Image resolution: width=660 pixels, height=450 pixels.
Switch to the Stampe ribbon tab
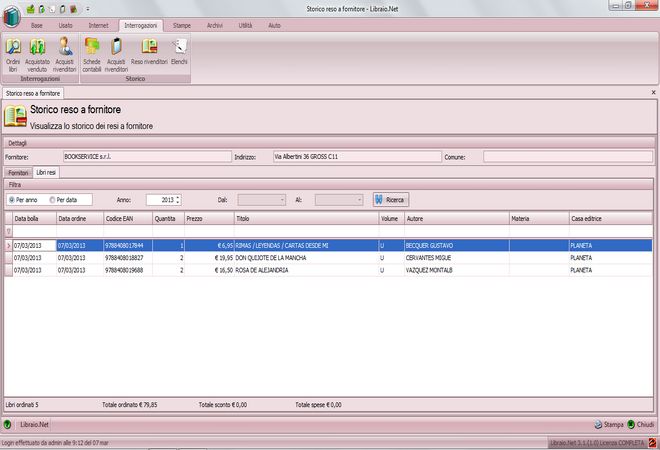pos(181,23)
